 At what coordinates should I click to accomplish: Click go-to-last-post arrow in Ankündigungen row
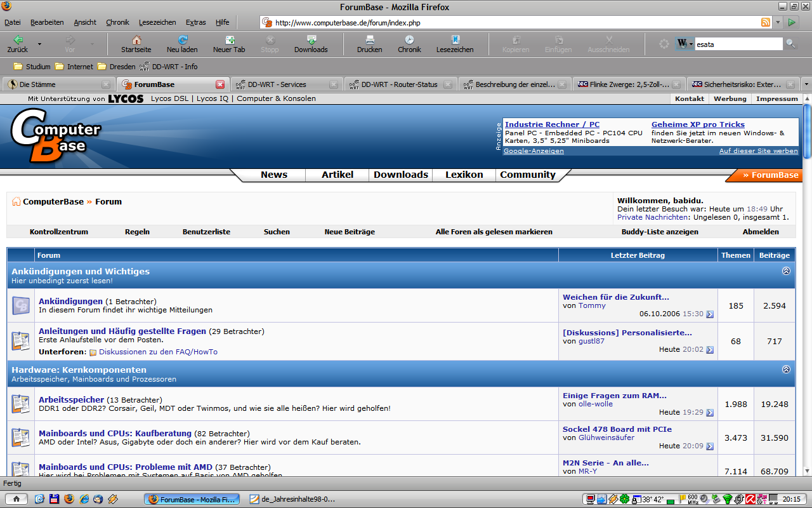click(710, 314)
